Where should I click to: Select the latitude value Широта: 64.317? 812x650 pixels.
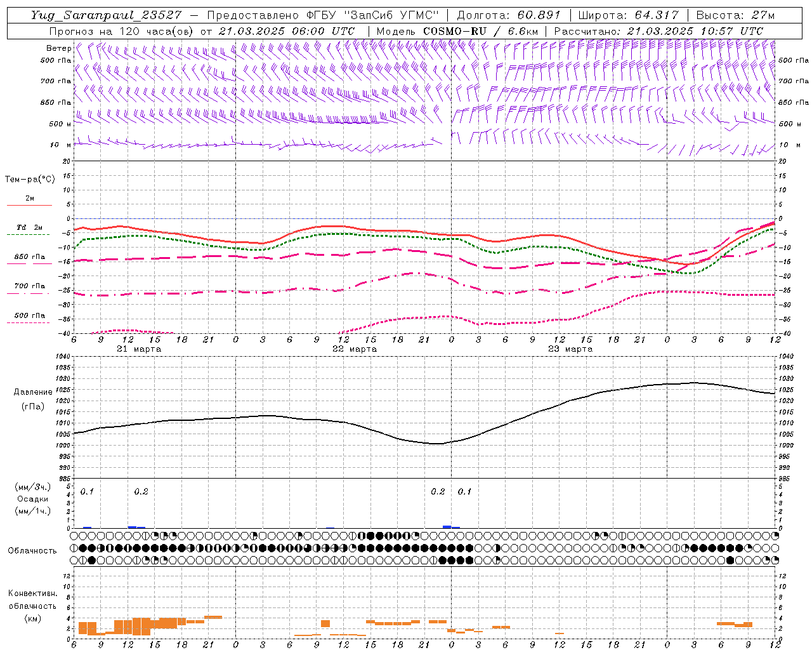628,15
